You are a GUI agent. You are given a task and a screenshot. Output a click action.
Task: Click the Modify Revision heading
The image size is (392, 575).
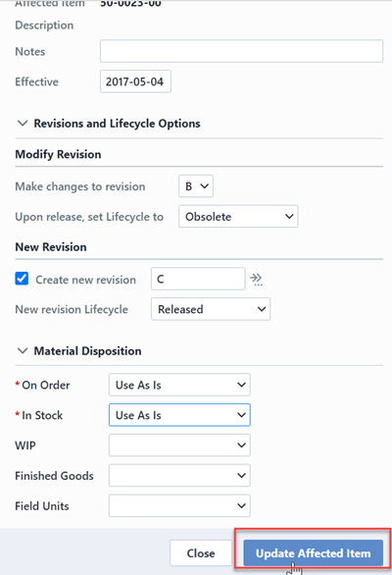click(58, 154)
